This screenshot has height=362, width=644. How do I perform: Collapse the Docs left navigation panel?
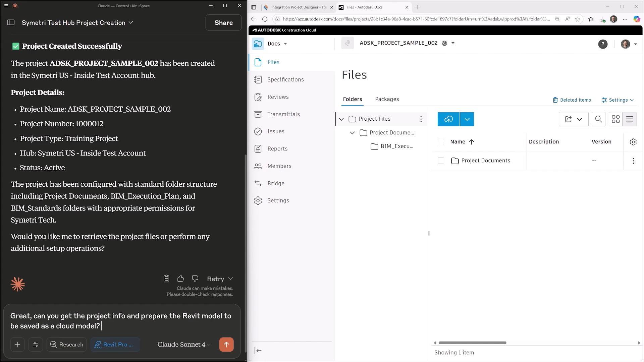(x=258, y=351)
